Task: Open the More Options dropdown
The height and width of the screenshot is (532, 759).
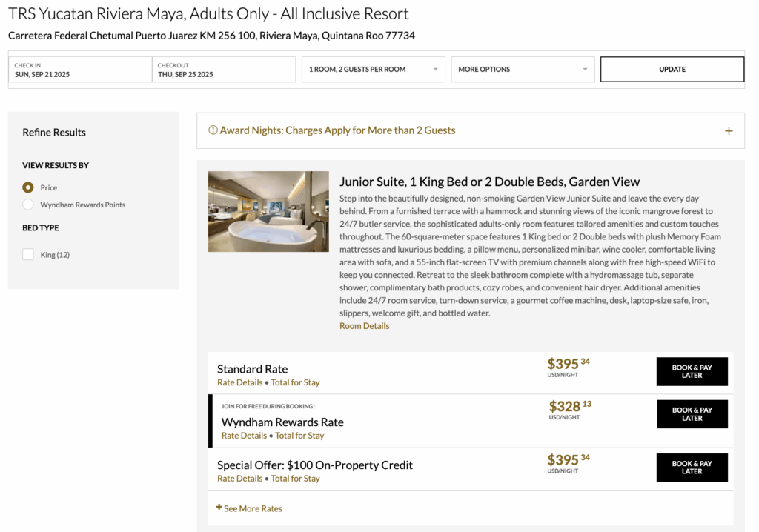Action: tap(523, 69)
